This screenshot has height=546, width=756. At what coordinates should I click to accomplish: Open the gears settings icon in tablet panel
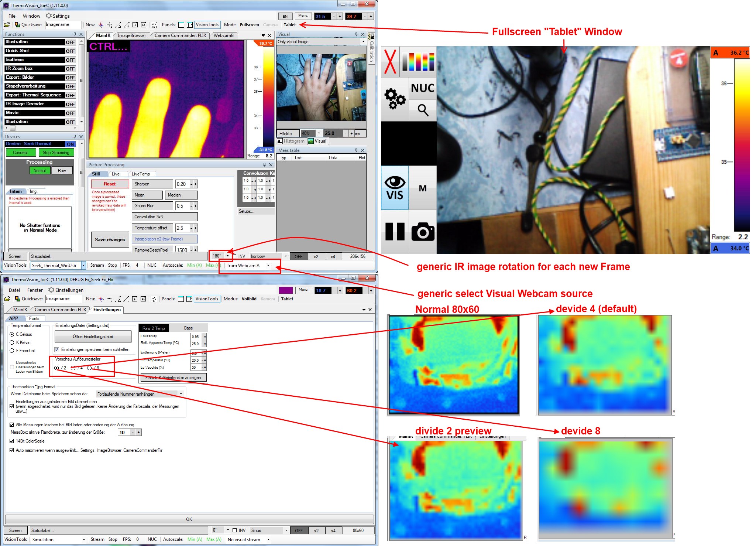395,99
